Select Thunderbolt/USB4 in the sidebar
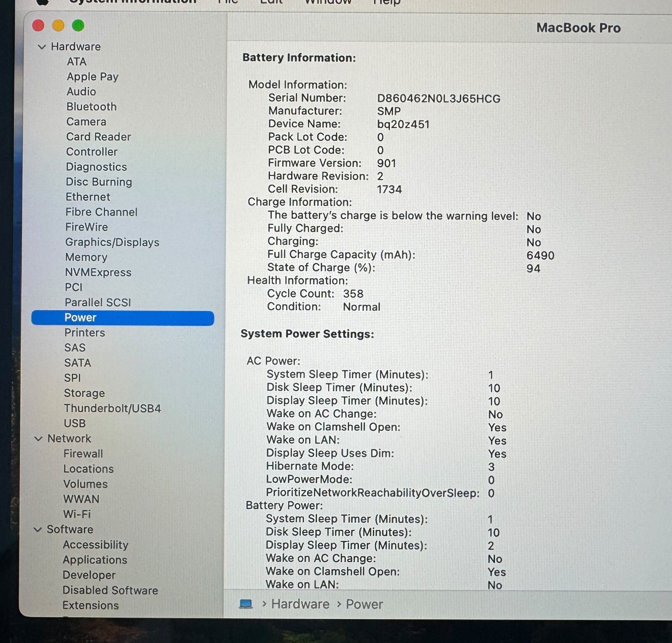672x643 pixels. [112, 408]
